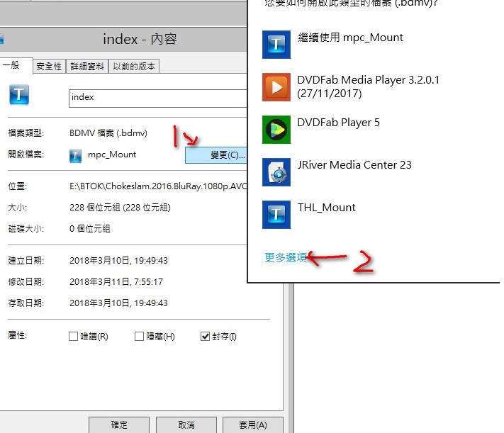Choose the DVDFab Player 5 icon

click(x=276, y=130)
